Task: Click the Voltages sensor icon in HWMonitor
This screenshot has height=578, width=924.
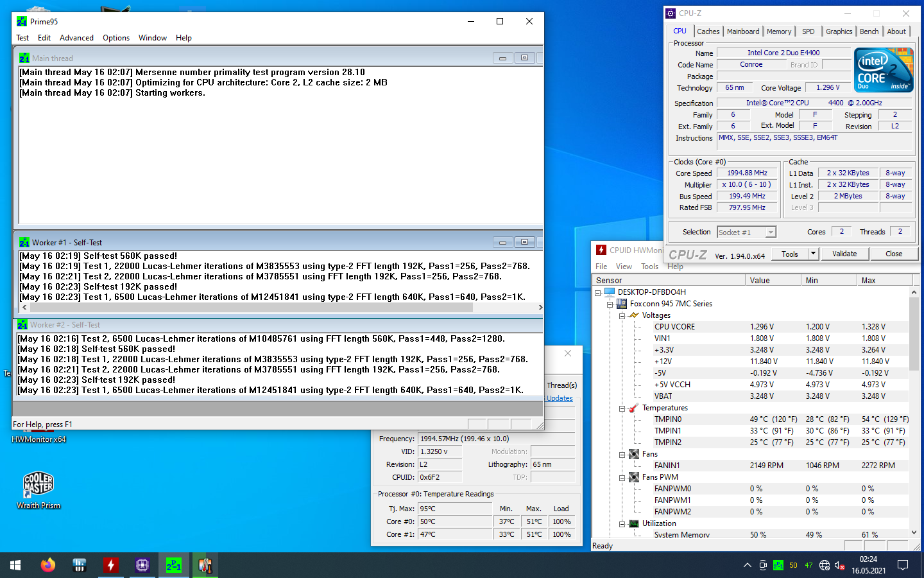Action: 635,315
